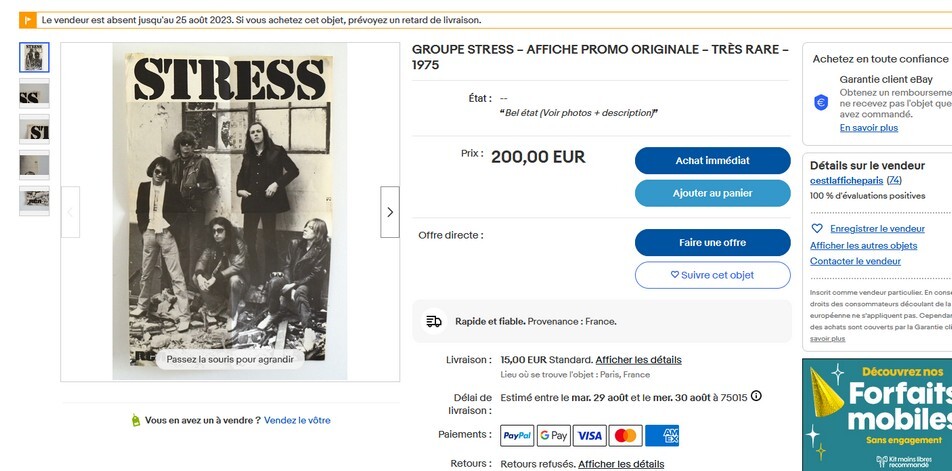Go to previous photo with left arrow
This screenshot has width=952, height=471.
point(70,212)
